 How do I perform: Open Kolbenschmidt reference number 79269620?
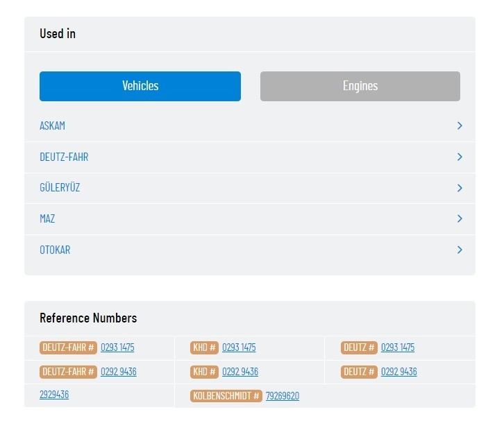tap(283, 396)
